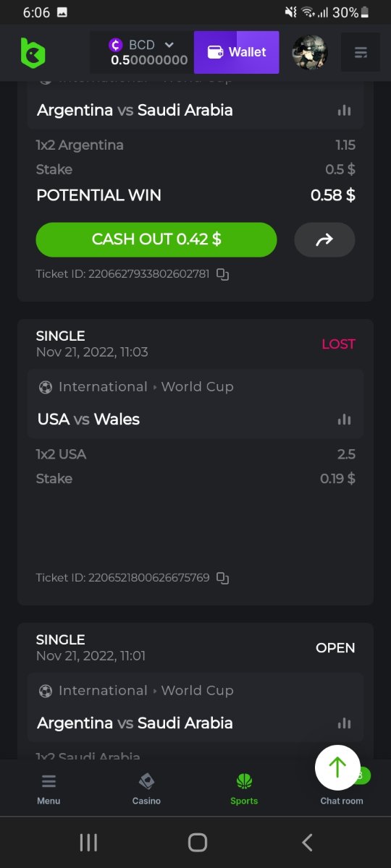
Task: Copy ticket ID ending 2781
Action: (x=223, y=274)
